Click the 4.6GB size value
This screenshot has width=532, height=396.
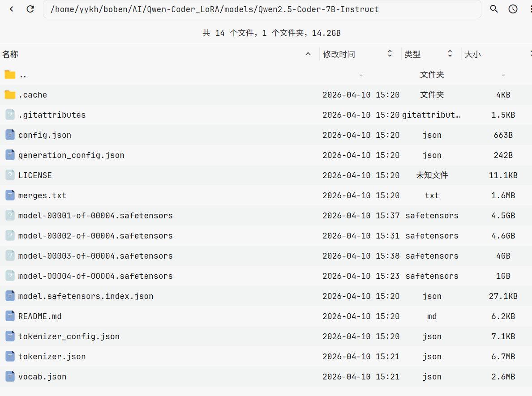pyautogui.click(x=503, y=236)
